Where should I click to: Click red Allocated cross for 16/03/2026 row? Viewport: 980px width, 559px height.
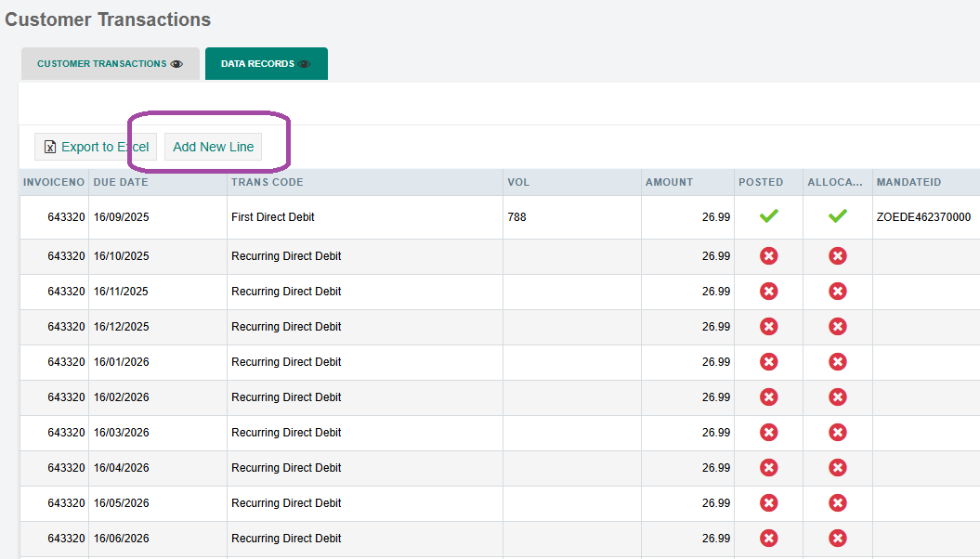[x=837, y=433]
